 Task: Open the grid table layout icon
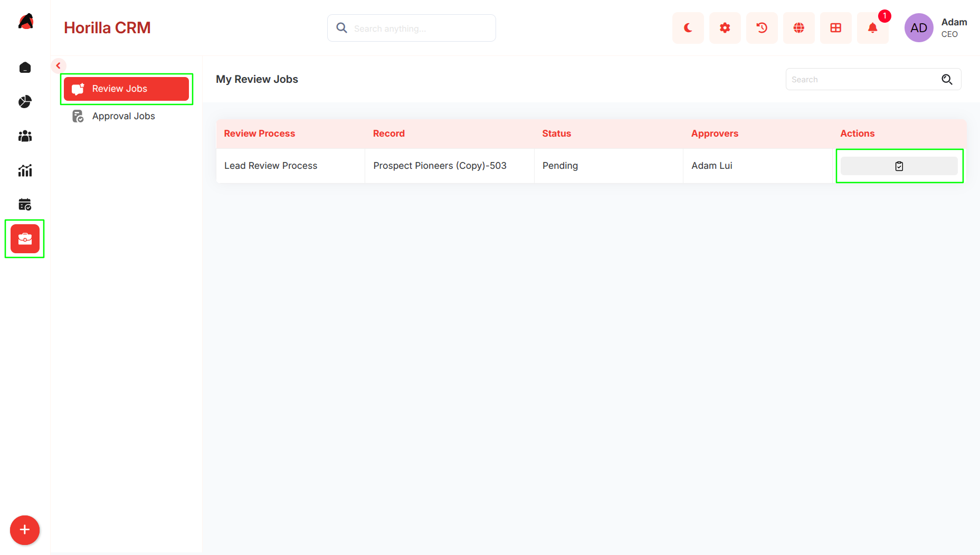point(835,28)
